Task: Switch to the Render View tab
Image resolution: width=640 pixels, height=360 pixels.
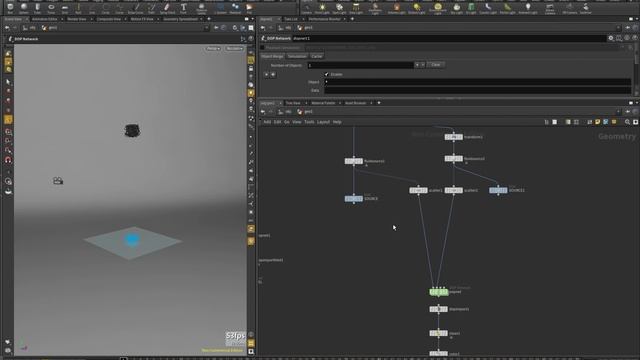Action: (77, 19)
